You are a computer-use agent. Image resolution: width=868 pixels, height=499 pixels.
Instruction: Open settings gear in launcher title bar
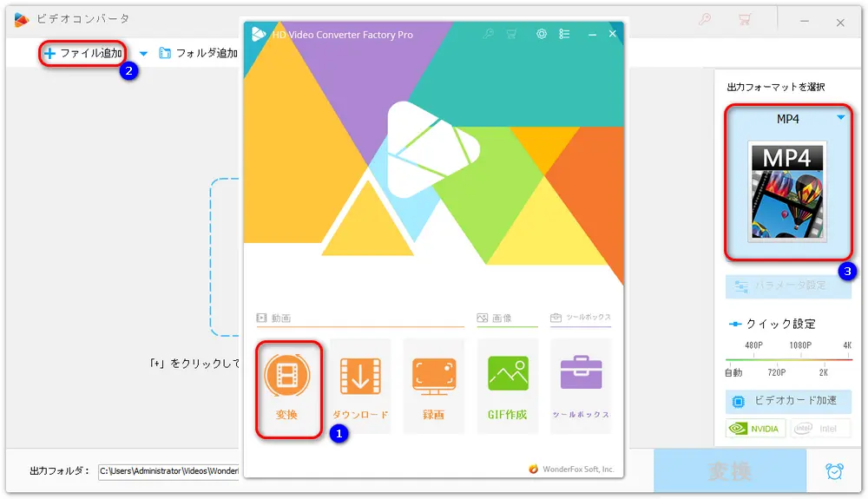point(542,34)
